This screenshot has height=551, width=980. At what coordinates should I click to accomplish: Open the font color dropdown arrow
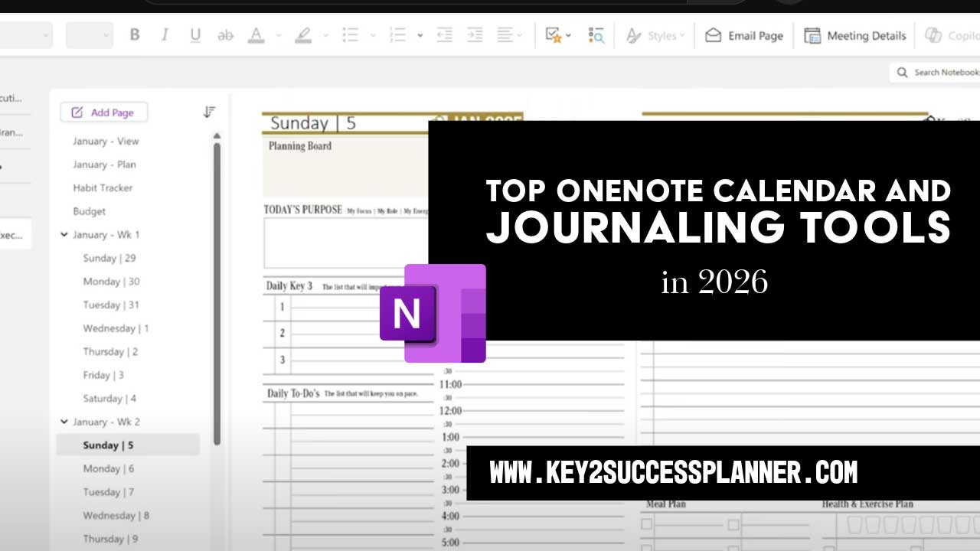(x=278, y=35)
